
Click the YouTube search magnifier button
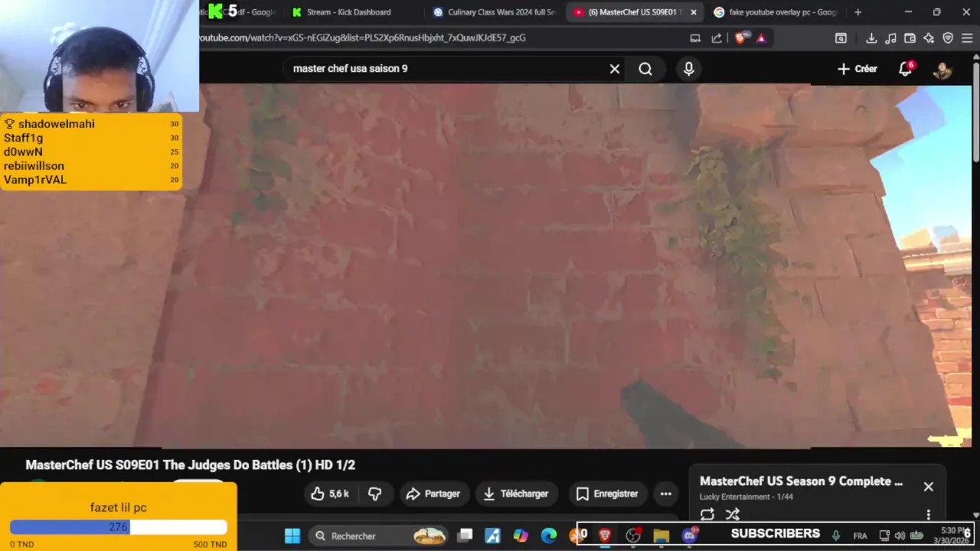click(x=645, y=69)
